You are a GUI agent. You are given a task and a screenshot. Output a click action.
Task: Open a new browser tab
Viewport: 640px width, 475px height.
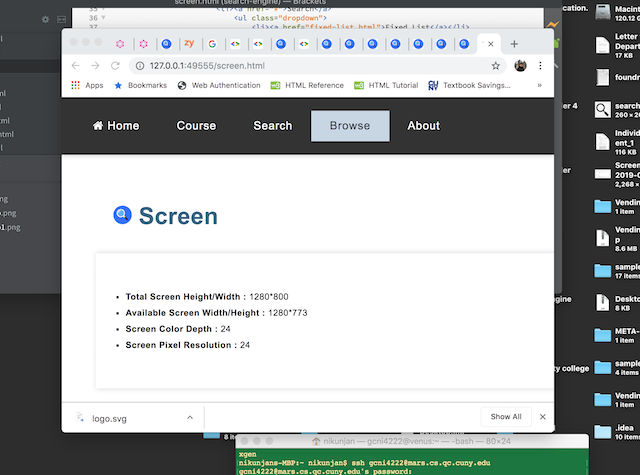click(514, 44)
